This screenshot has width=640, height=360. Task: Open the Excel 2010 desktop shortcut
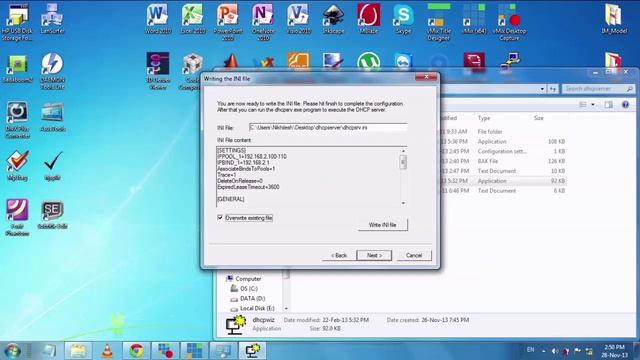click(x=193, y=19)
